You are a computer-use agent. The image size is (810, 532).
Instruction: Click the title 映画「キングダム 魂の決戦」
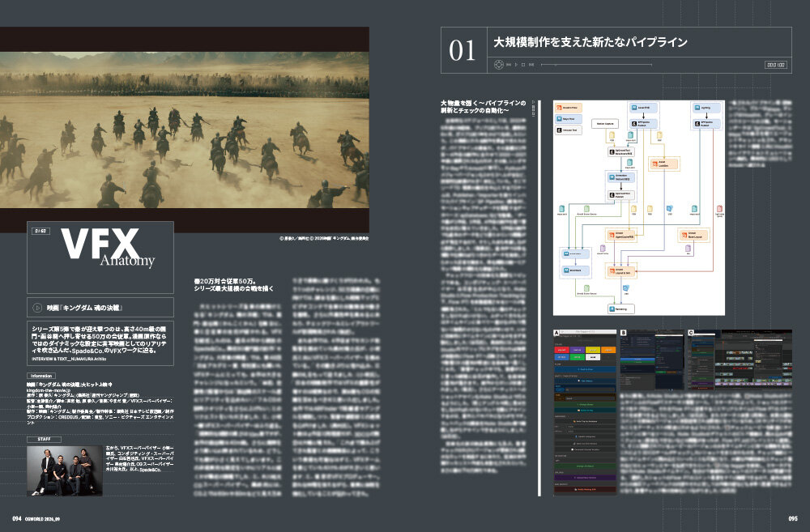[x=85, y=308]
